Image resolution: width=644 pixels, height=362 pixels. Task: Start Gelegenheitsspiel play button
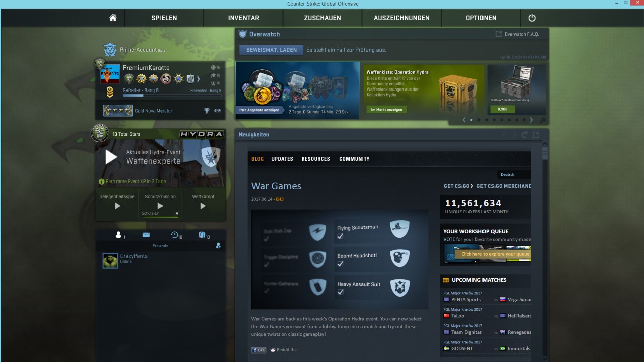117,206
